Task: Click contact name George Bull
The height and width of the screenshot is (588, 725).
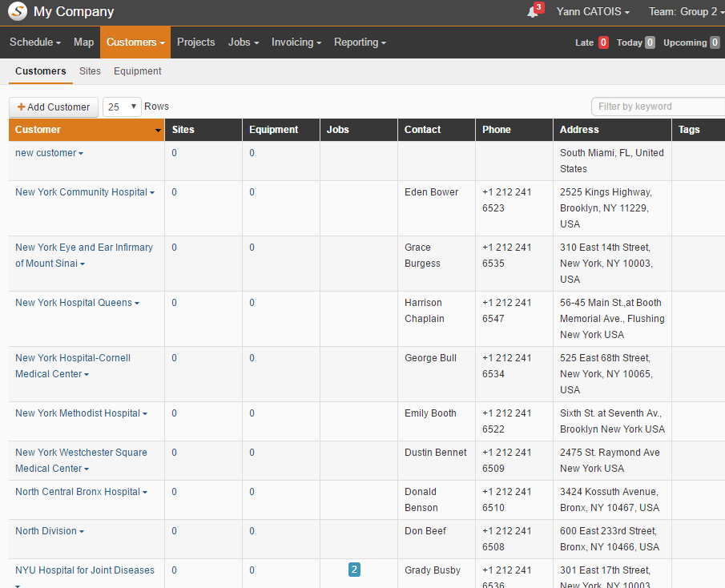Action: [430, 358]
